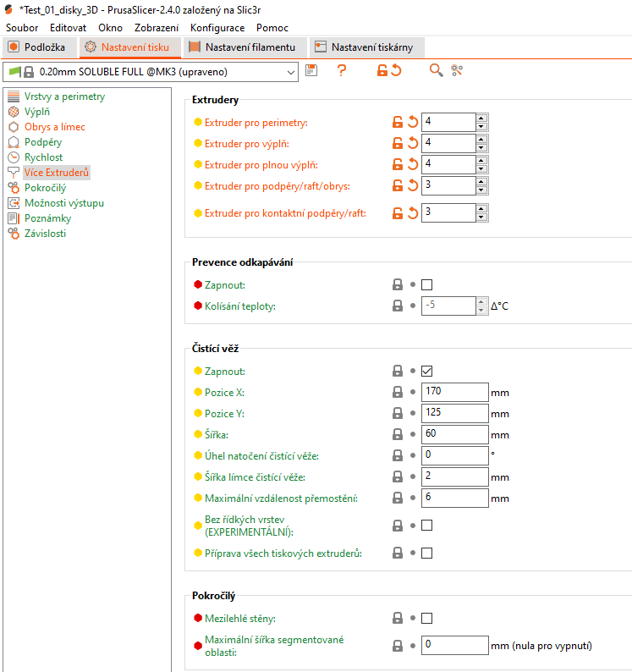Lock icon next to Kolísání teploty
Image resolution: width=632 pixels, height=672 pixels.
click(x=398, y=306)
